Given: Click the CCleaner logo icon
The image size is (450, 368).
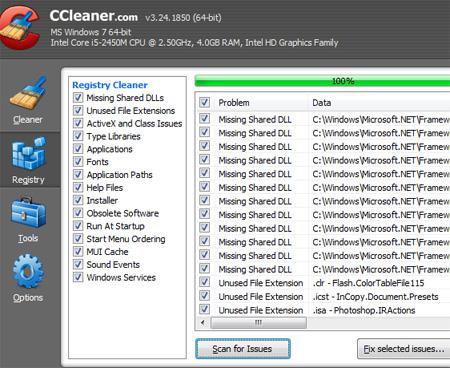Looking at the screenshot, I should [x=20, y=28].
